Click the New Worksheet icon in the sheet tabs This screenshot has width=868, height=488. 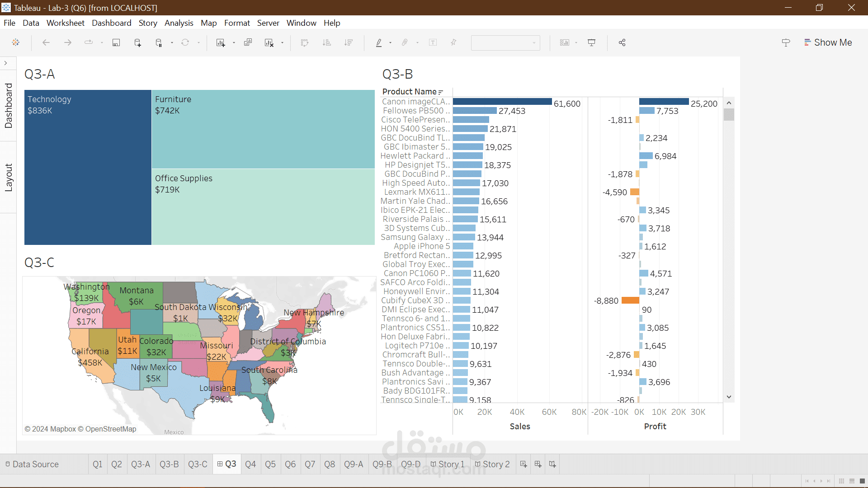click(x=524, y=464)
